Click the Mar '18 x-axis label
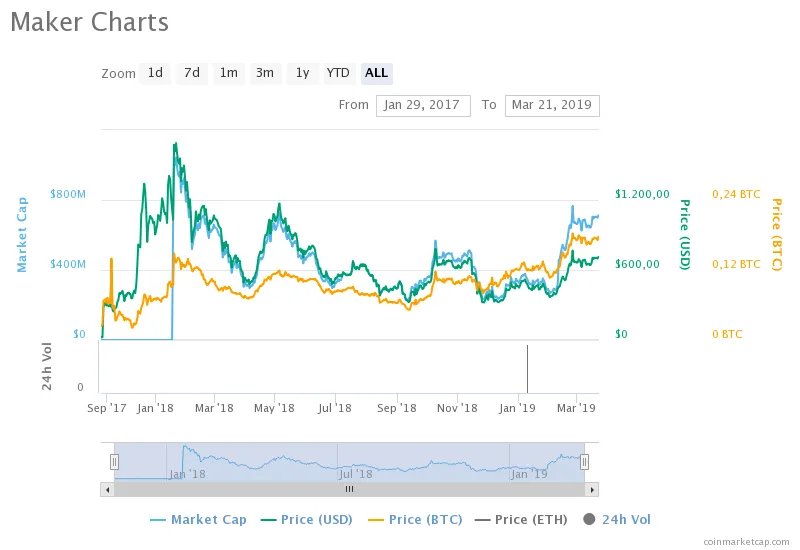 click(214, 408)
